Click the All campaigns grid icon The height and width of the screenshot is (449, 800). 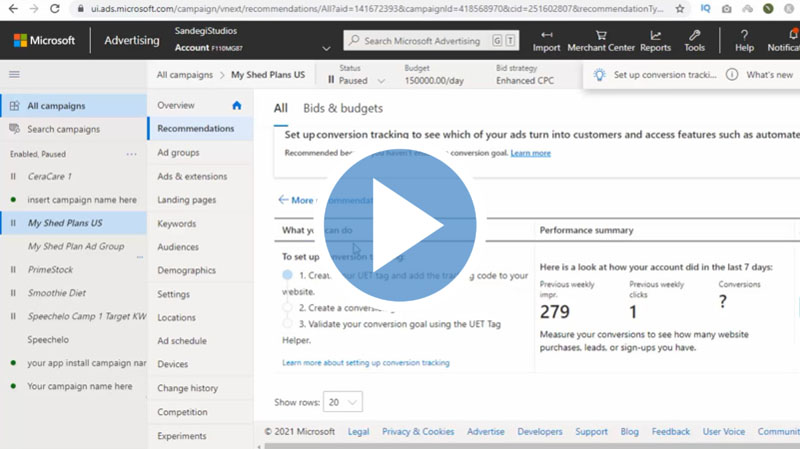pyautogui.click(x=14, y=106)
